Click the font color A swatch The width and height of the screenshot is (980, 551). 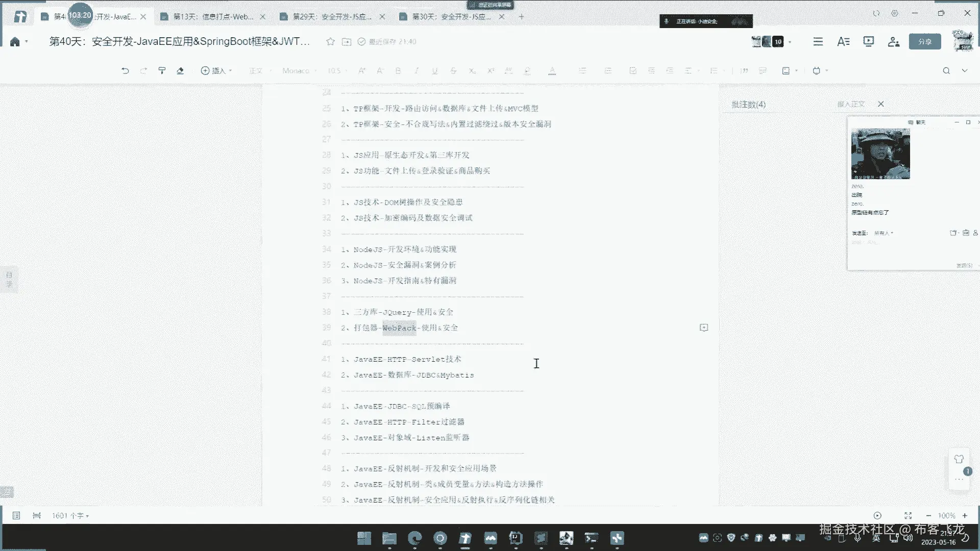coord(552,71)
